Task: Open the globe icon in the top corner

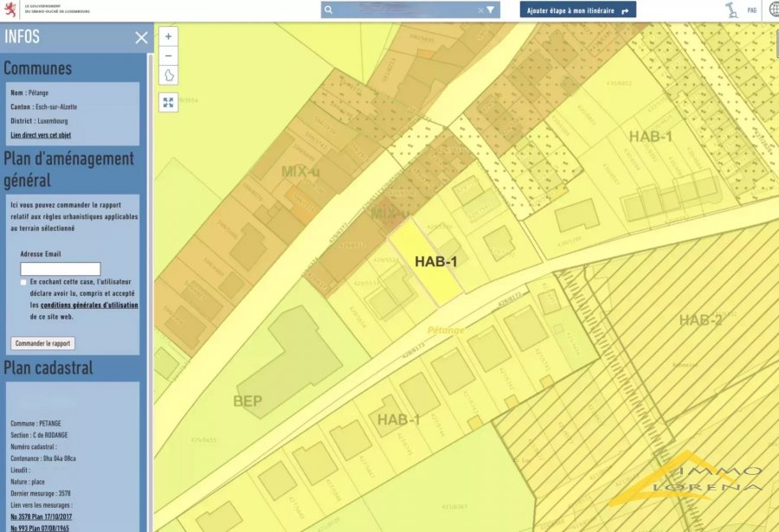Action: pyautogui.click(x=773, y=9)
